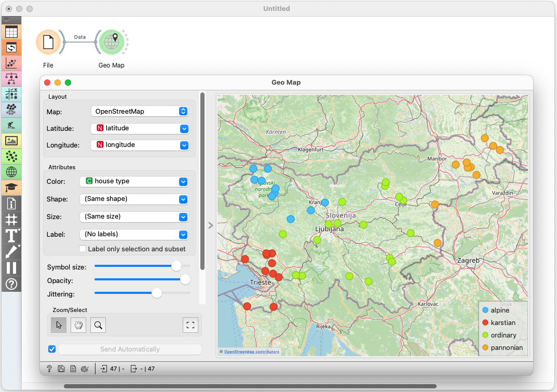The image size is (557, 392).
Task: Open the Model tree-diagram category icon
Action: (x=11, y=78)
